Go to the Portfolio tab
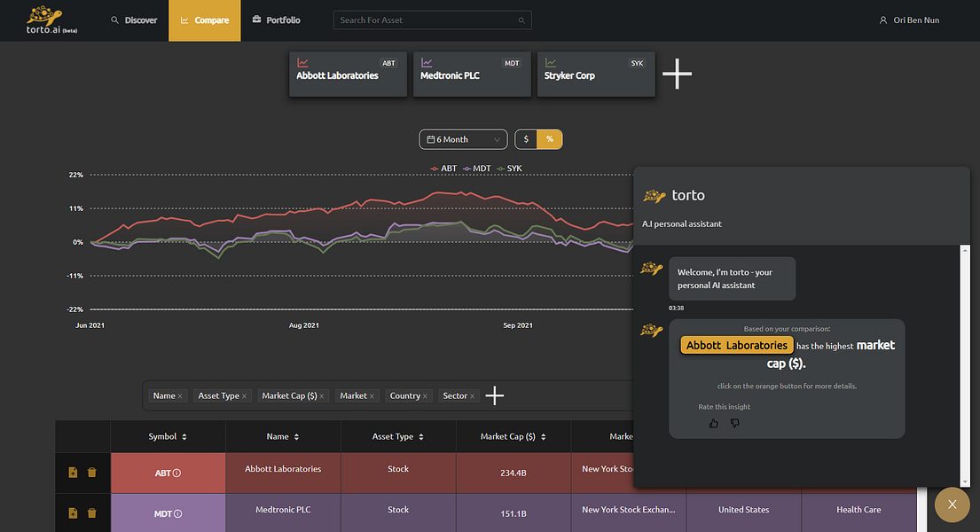 click(x=276, y=20)
